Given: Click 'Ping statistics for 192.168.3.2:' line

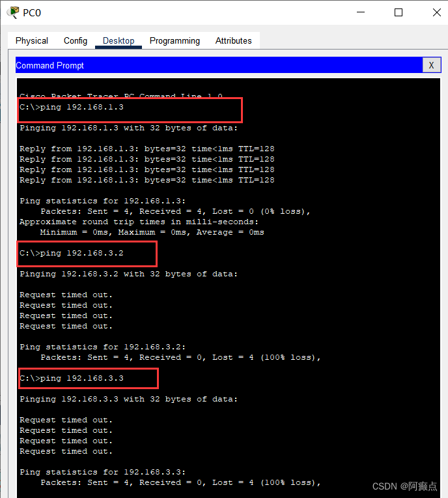Looking at the screenshot, I should 102,347.
